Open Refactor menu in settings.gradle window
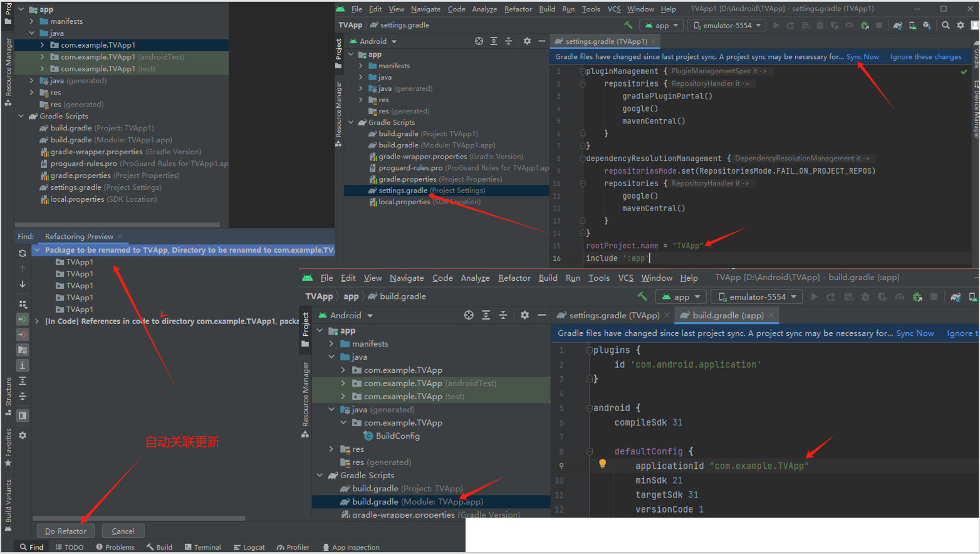 tap(518, 9)
